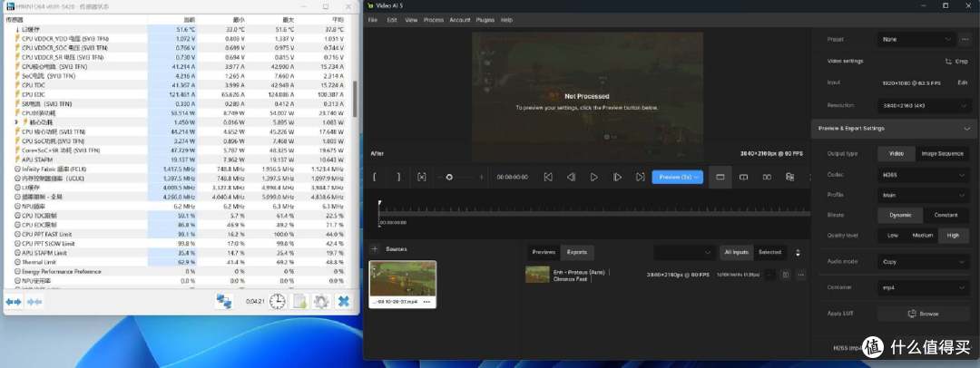Jump to the first frame of the video
The width and height of the screenshot is (980, 368).
(548, 178)
